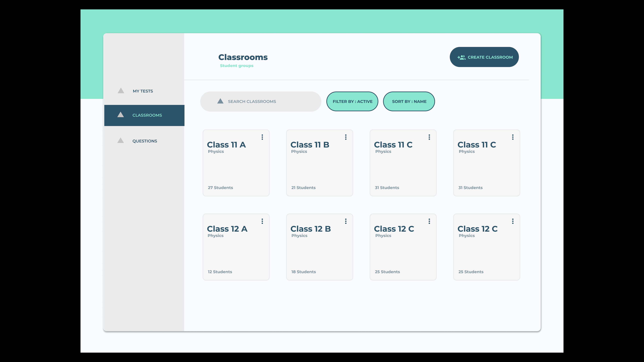Open the Class 12 B classroom title
This screenshot has height=362, width=644.
coord(310,229)
